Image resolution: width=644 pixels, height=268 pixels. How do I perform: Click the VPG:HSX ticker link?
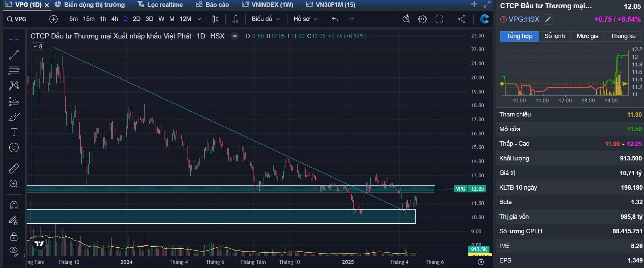tap(524, 19)
